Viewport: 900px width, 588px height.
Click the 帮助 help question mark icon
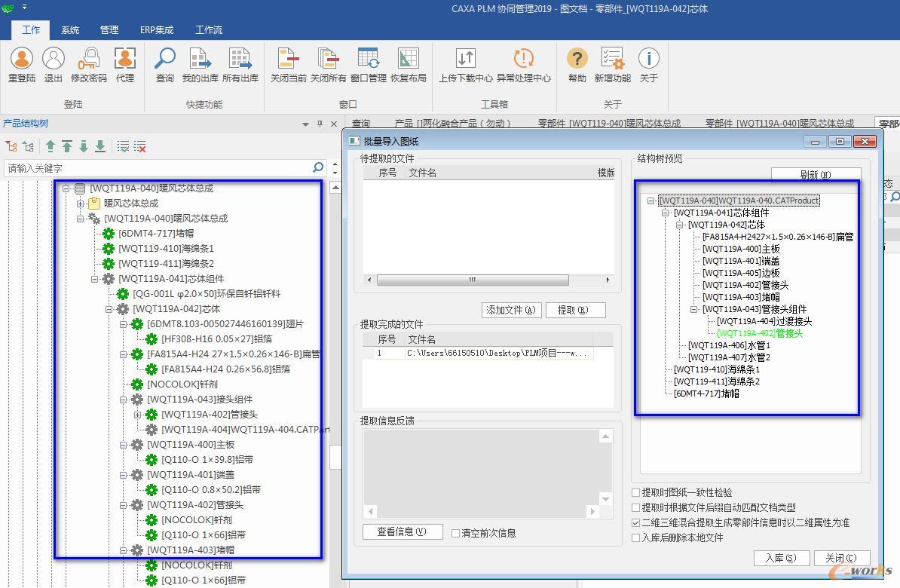(x=577, y=59)
